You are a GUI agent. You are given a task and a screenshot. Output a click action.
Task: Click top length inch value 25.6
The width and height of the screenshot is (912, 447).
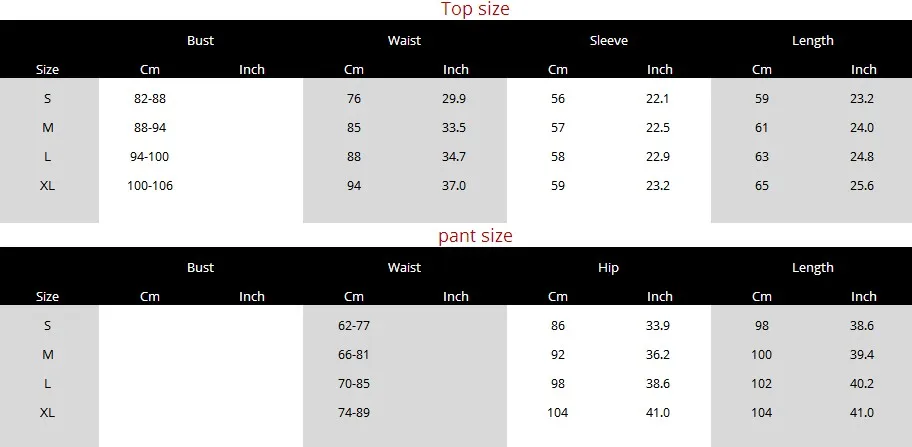862,186
